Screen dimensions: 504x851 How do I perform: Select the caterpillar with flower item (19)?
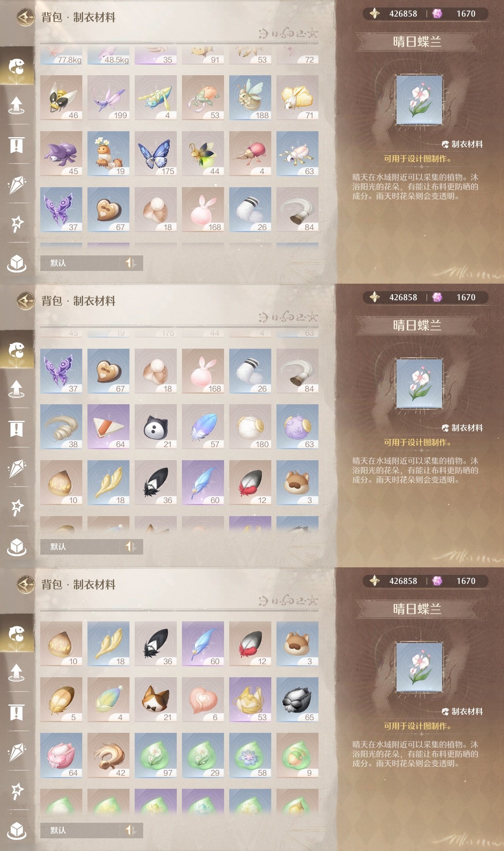tap(108, 154)
